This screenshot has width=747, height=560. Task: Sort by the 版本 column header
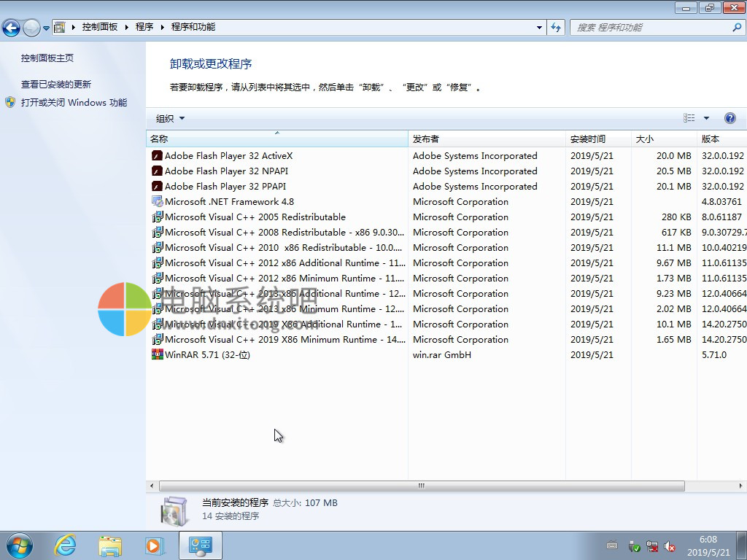click(722, 139)
